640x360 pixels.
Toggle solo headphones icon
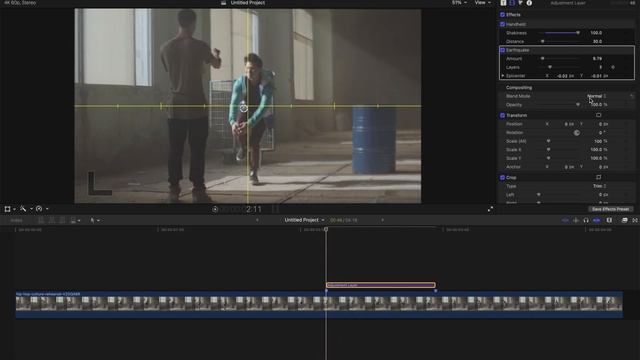(x=586, y=220)
